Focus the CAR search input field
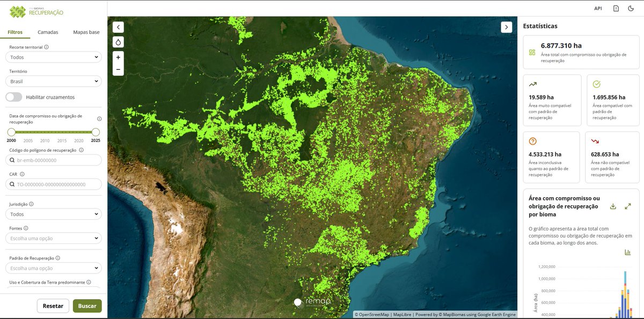 click(x=54, y=184)
